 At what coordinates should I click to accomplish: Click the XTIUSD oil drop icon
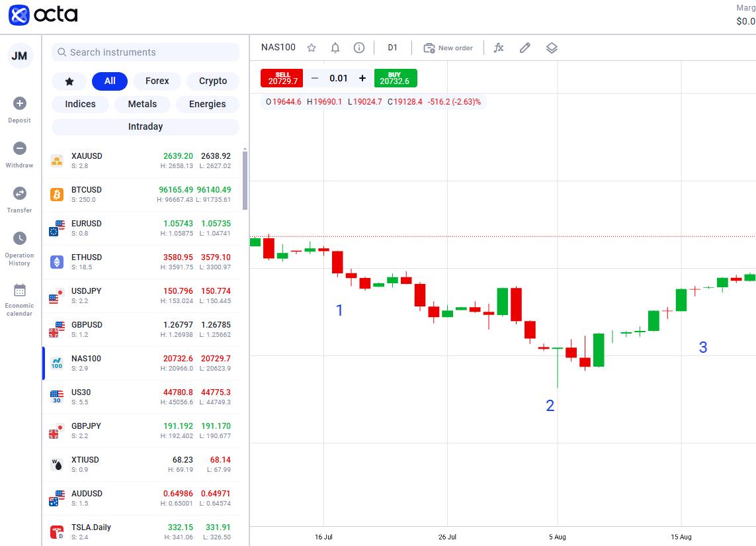coord(57,465)
